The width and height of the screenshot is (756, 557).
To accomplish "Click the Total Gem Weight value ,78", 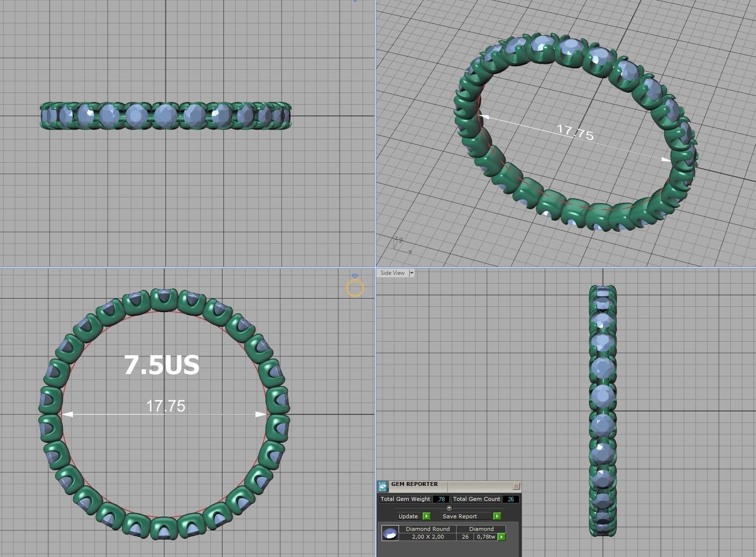I will click(441, 499).
